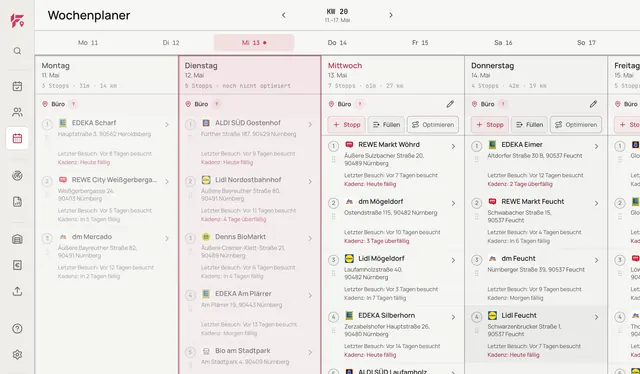Click the dm logo of dm Mögeldorf

click(x=349, y=202)
